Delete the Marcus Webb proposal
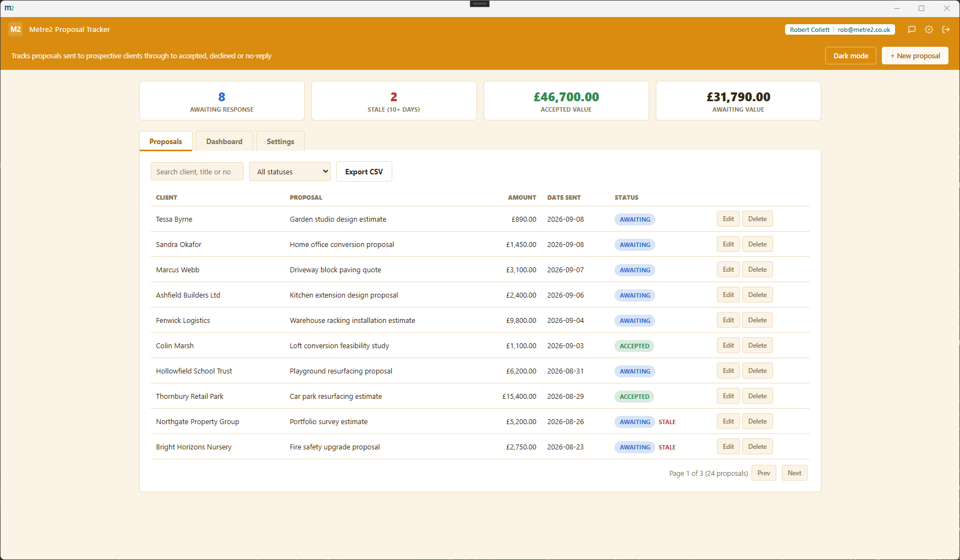Screen dimensions: 960x560 [x=758, y=270]
